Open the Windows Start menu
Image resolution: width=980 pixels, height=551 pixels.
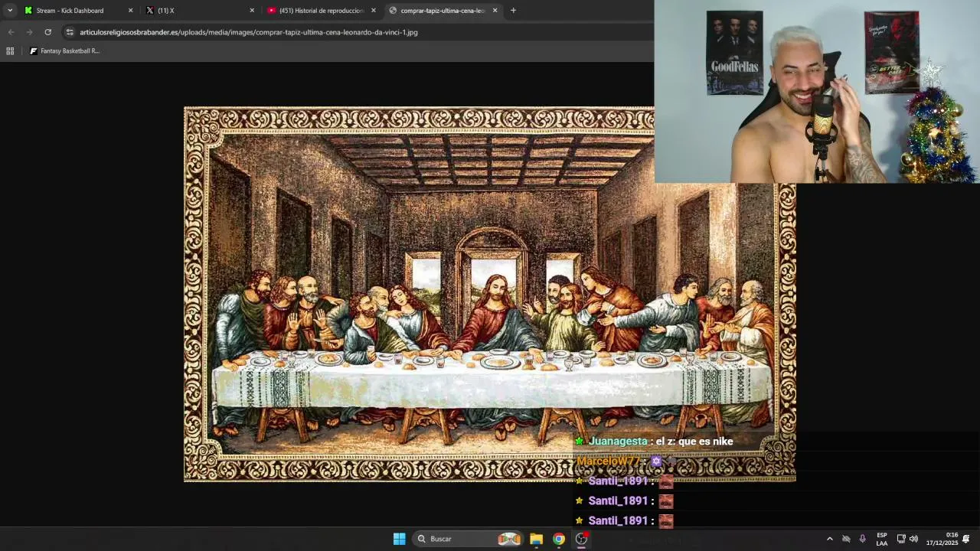(399, 539)
